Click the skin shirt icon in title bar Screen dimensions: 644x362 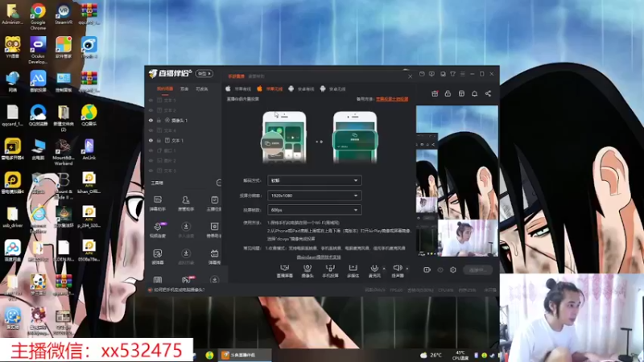point(452,74)
